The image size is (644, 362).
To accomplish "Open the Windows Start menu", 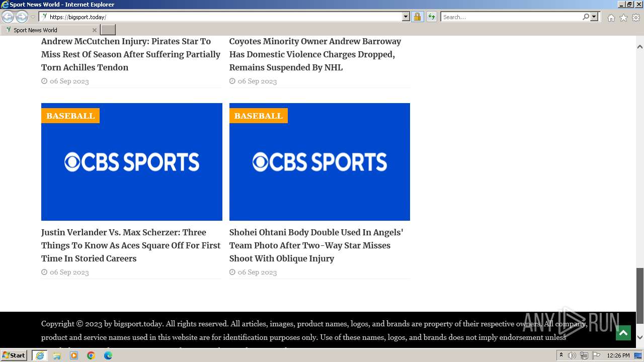I will coord(14,355).
